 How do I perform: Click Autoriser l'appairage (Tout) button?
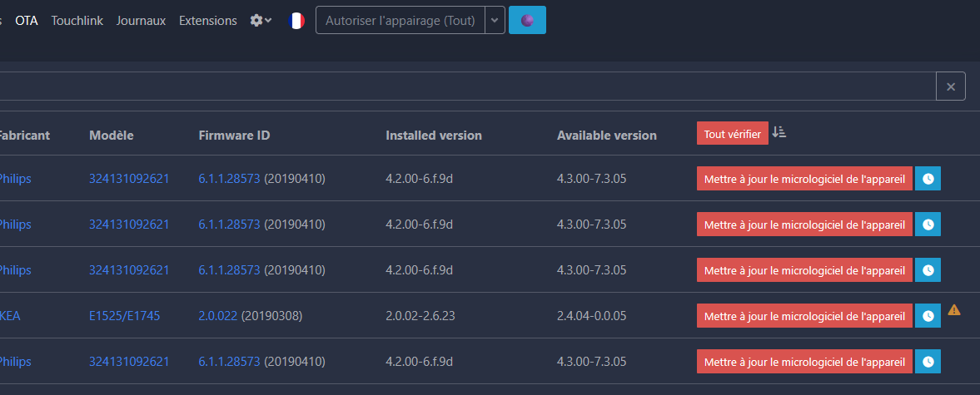(x=400, y=21)
